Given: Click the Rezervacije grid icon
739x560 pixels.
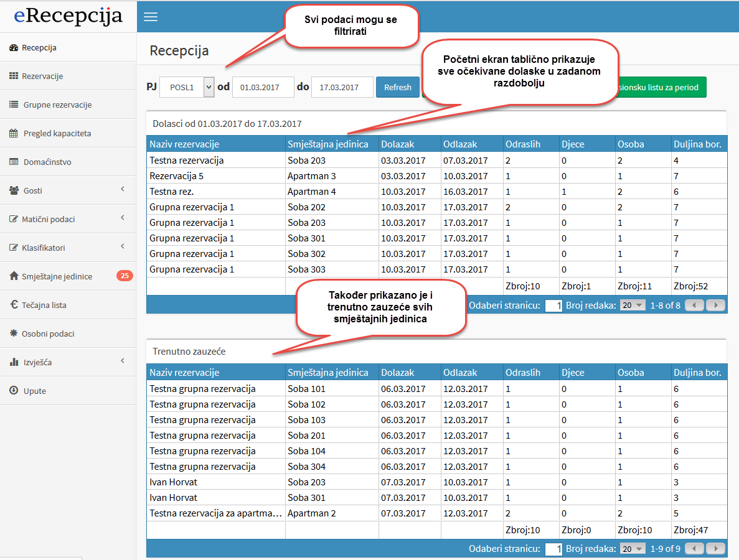Looking at the screenshot, I should (x=14, y=76).
